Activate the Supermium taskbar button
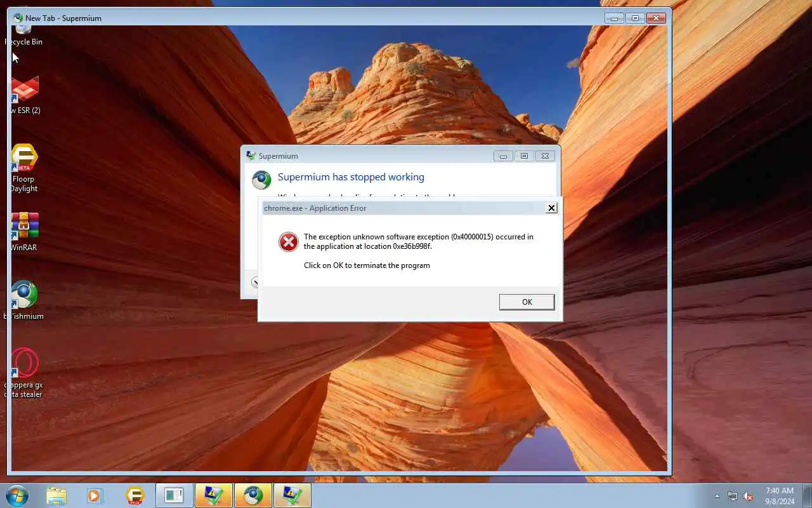This screenshot has width=812, height=508. tap(252, 495)
